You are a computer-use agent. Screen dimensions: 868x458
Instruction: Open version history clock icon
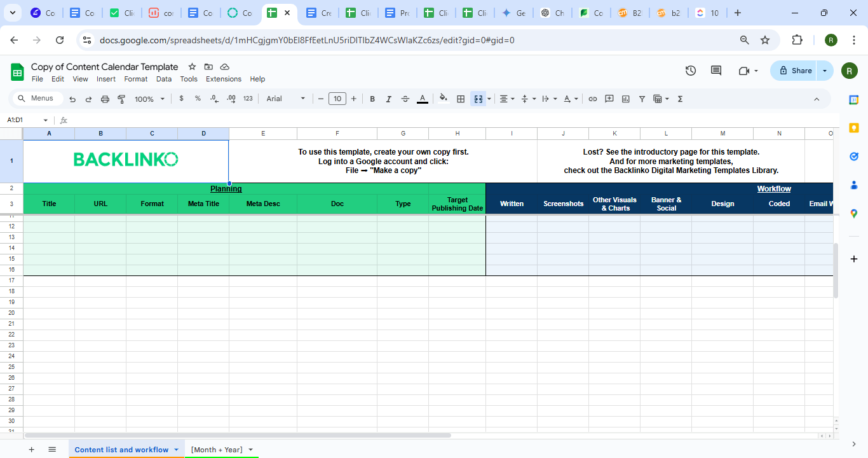tap(691, 71)
